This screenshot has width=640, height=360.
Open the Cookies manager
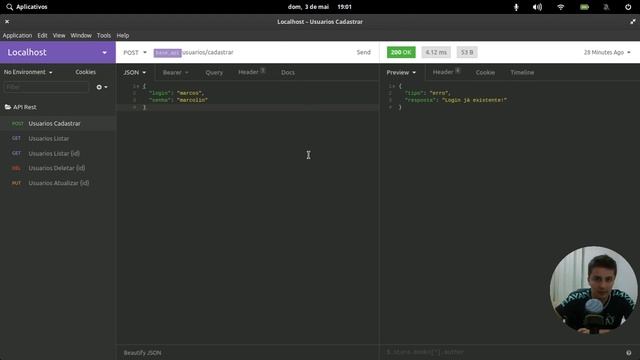(x=85, y=72)
